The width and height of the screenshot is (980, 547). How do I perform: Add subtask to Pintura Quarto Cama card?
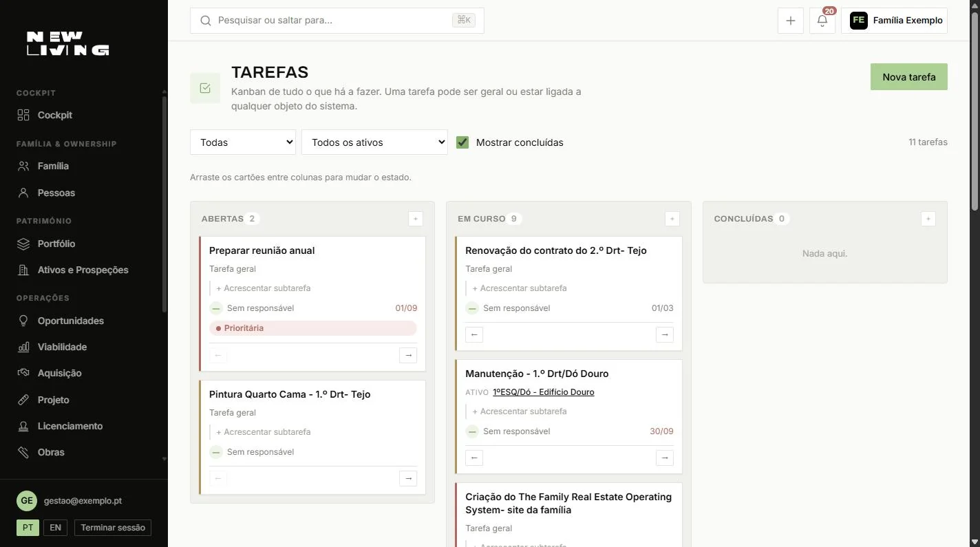(263, 432)
